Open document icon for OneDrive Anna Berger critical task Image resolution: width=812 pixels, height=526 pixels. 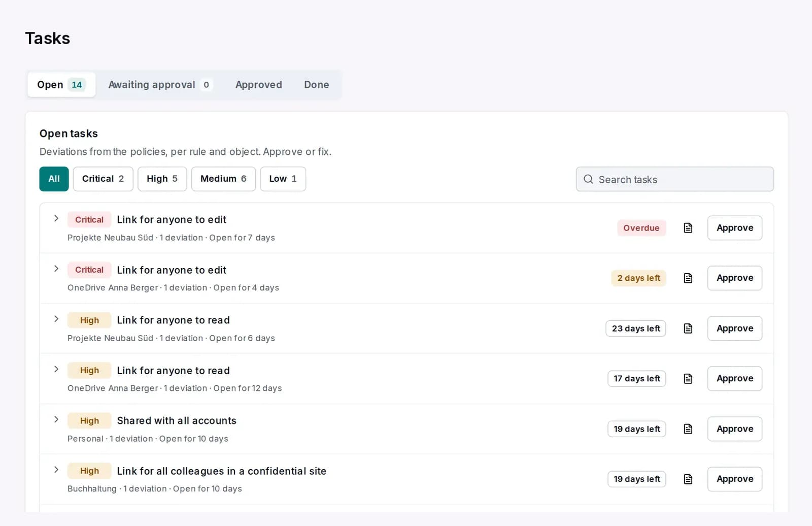click(688, 278)
